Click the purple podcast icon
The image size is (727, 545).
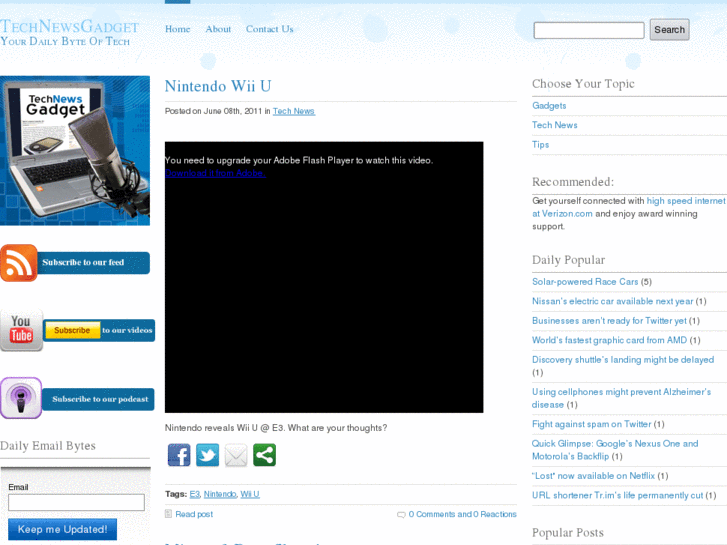coord(21,398)
